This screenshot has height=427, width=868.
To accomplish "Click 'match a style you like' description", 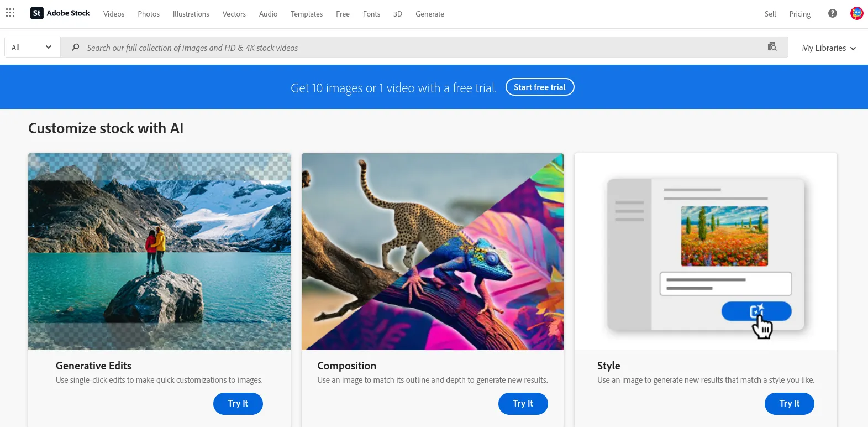I will click(x=706, y=380).
